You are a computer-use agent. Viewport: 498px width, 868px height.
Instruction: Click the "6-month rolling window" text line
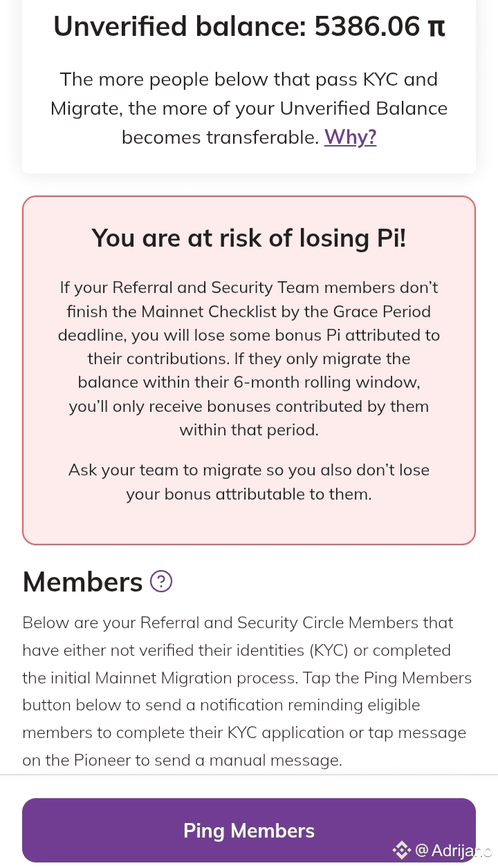pos(249,382)
